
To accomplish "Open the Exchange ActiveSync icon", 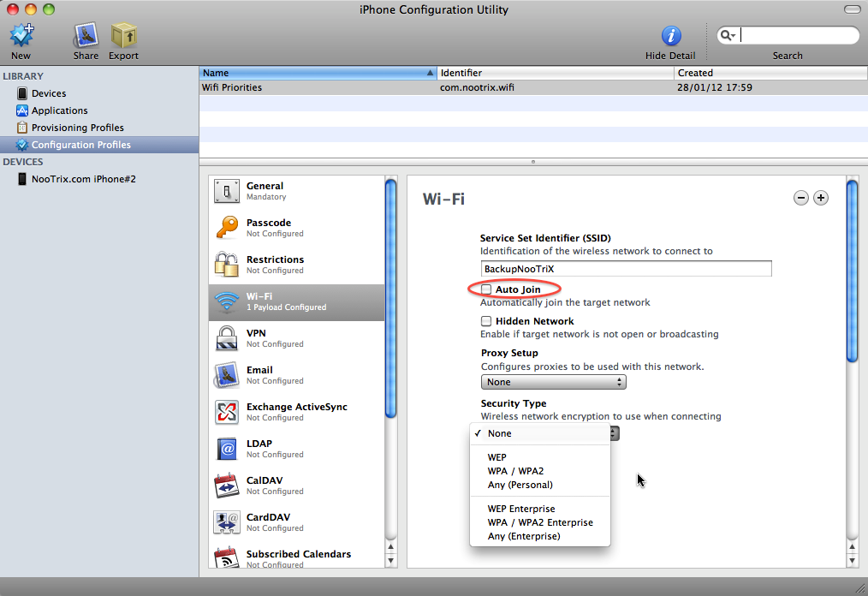I will pos(226,412).
